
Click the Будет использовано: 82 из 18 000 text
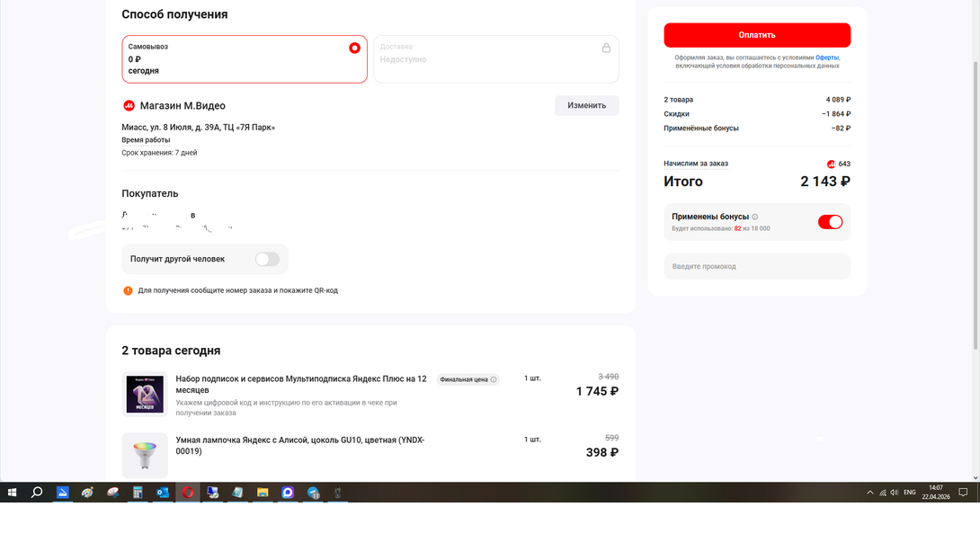coord(721,228)
